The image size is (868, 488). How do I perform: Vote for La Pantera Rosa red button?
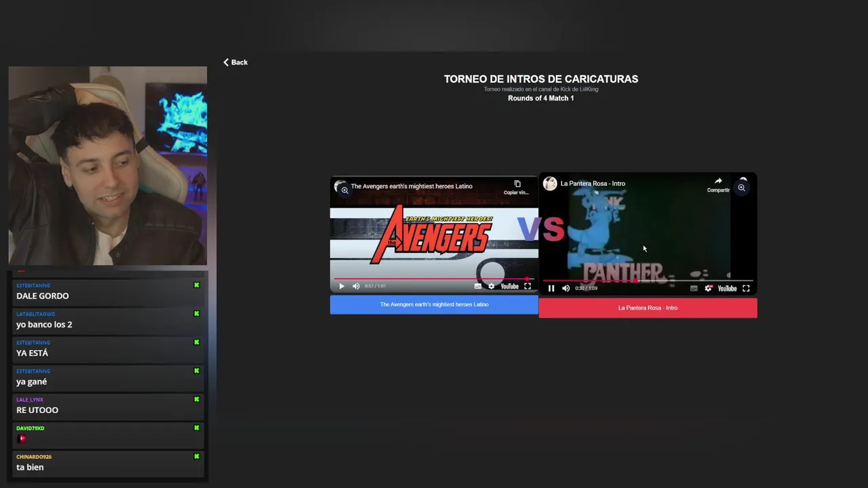(x=648, y=308)
